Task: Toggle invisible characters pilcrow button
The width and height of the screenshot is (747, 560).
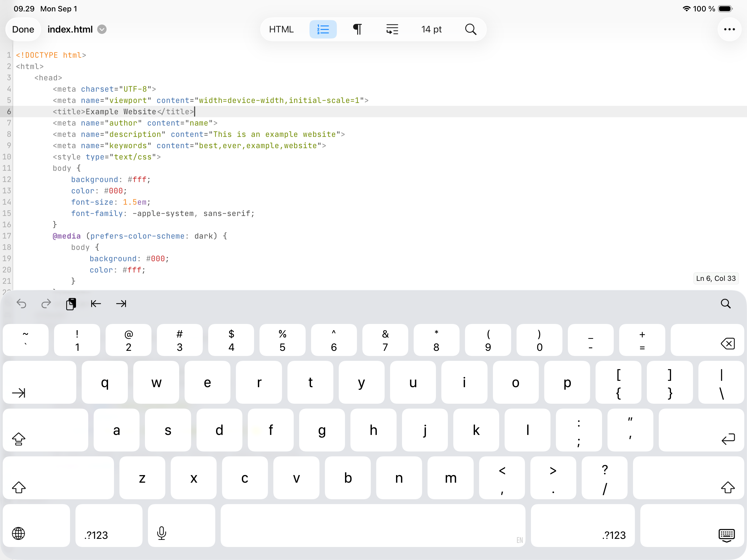Action: click(x=357, y=29)
